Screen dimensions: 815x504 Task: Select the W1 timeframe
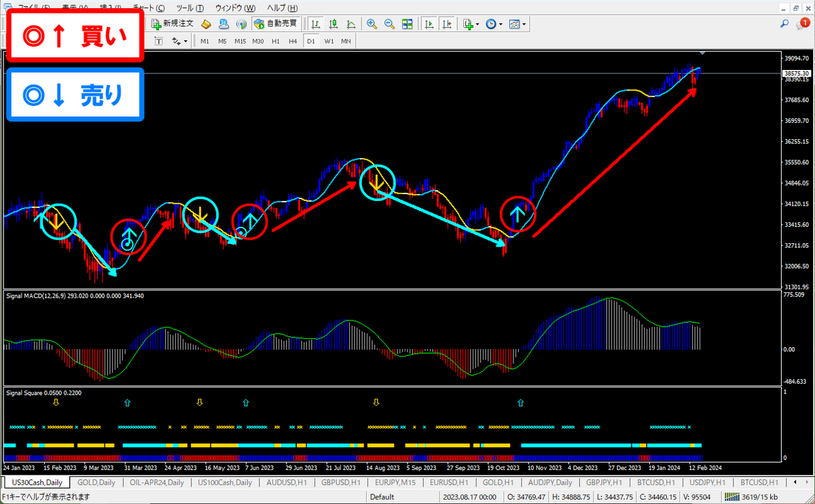tap(329, 41)
